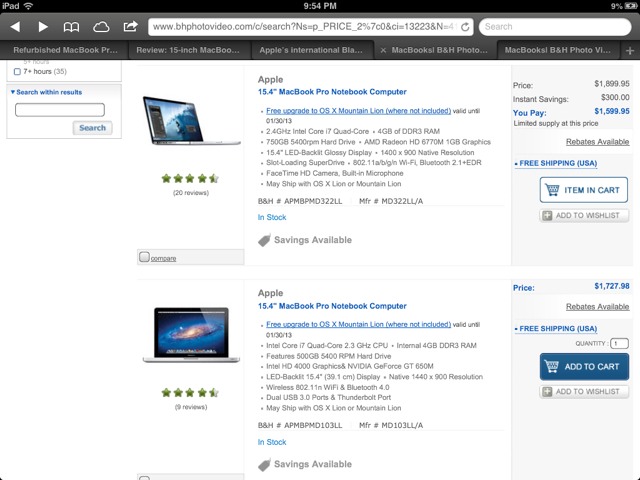Click the compare link under first MacBook
This screenshot has height=480, width=640.
point(163,258)
